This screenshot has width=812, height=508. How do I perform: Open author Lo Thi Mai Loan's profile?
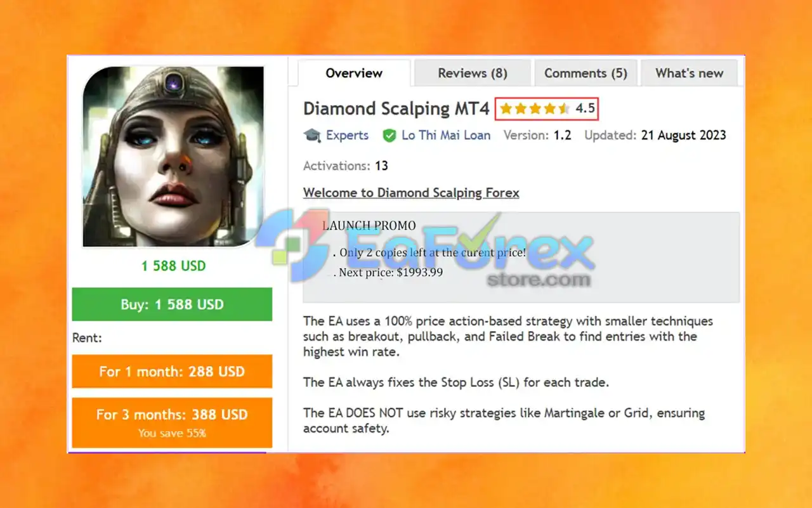click(446, 135)
